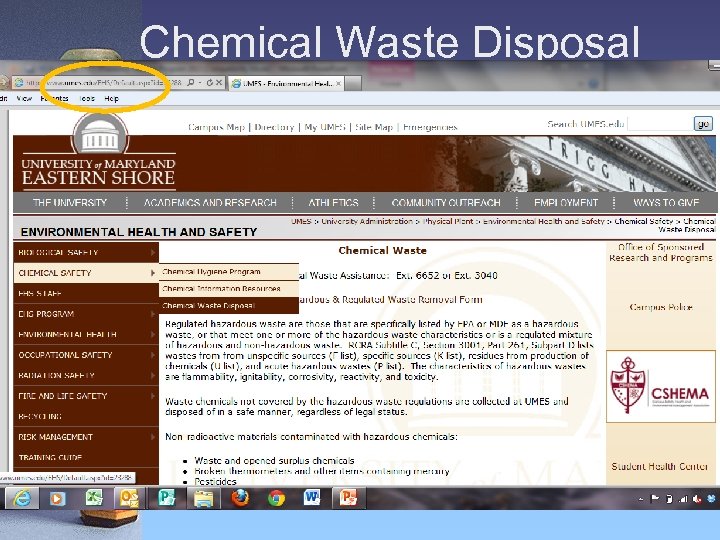Open Office of Sponsored Research and Programs link
This screenshot has height=540, width=720.
(661, 253)
